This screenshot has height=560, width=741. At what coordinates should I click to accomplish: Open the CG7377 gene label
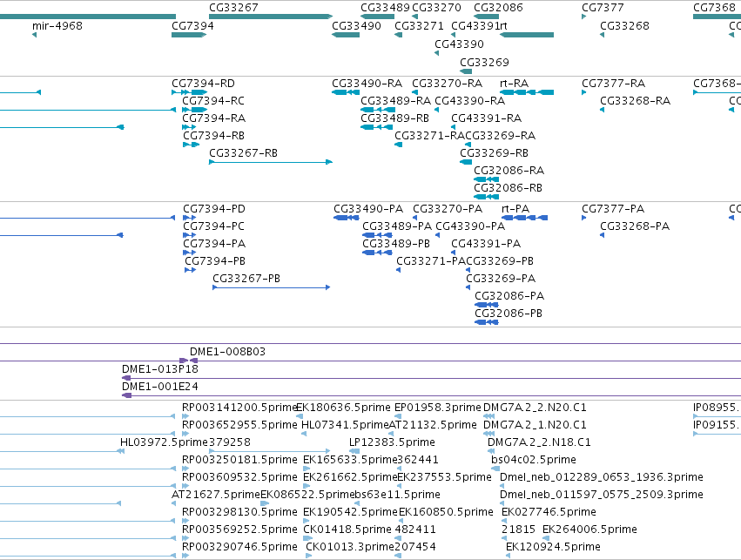click(x=603, y=8)
